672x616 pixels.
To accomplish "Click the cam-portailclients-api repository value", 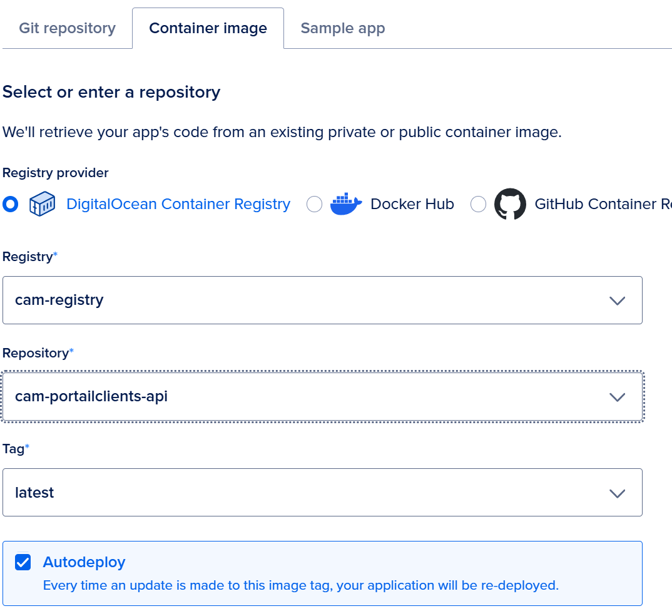I will pos(91,397).
